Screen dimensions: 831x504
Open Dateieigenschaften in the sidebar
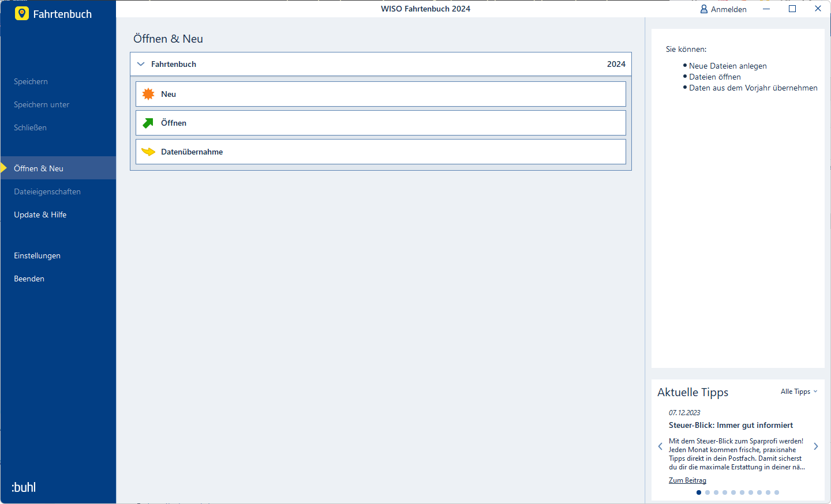tap(47, 191)
